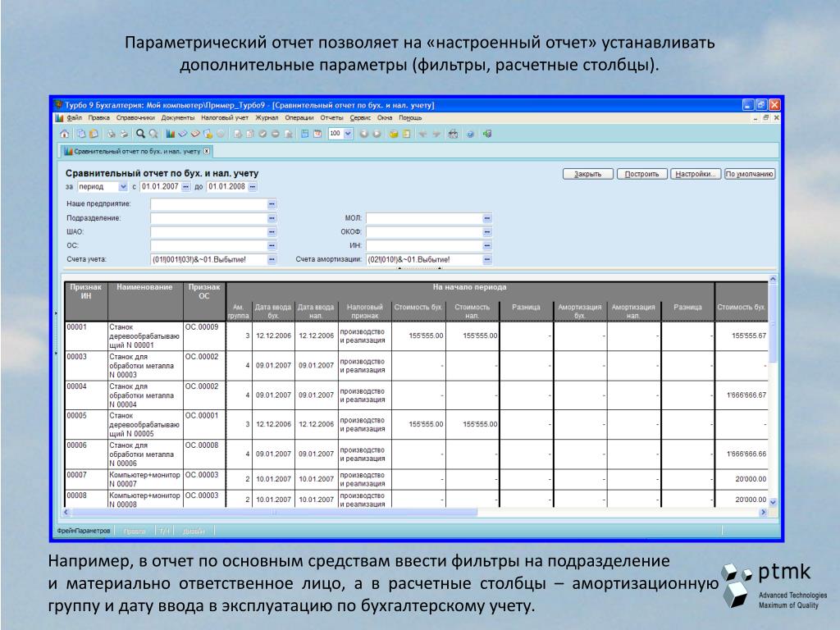Click the Ам. группа column header
The width and height of the screenshot is (840, 630).
click(239, 311)
